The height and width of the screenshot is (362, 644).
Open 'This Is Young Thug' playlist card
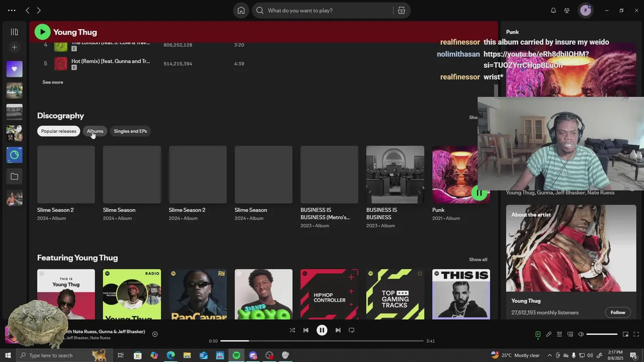[66, 294]
